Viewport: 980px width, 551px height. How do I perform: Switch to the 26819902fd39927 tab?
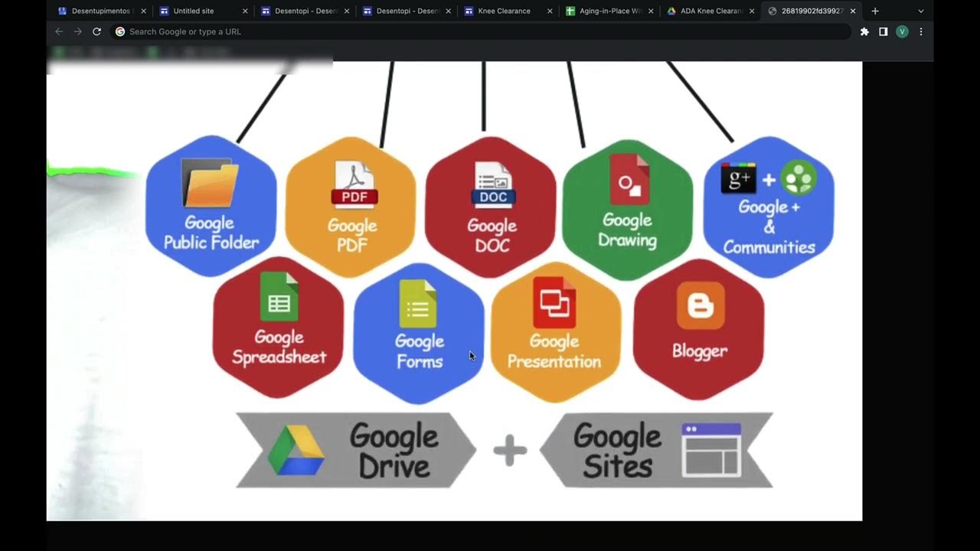812,11
